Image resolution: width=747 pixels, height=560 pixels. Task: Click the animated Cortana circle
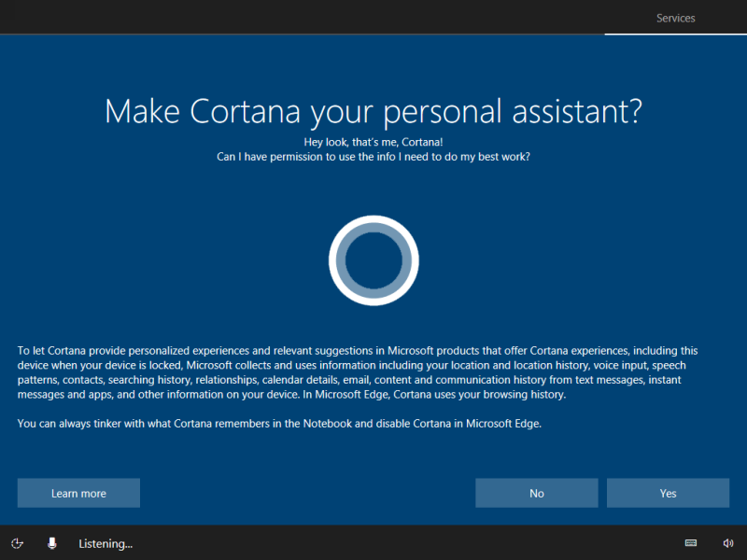pyautogui.click(x=373, y=259)
